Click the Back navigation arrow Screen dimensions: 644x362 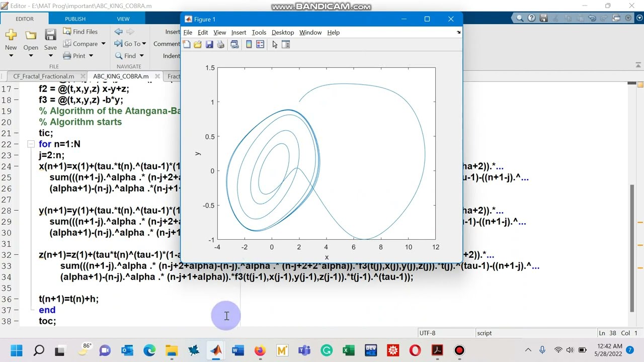[119, 31]
